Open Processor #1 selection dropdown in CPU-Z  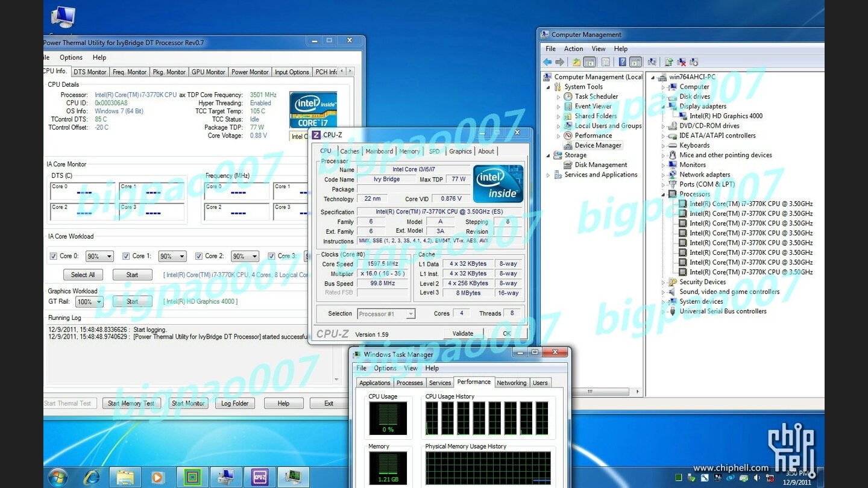(386, 314)
